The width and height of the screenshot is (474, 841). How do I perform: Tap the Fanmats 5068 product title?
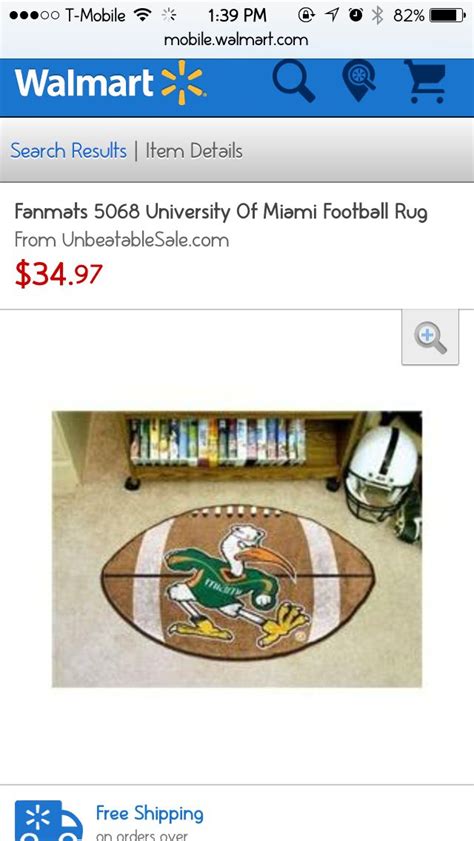point(221,212)
